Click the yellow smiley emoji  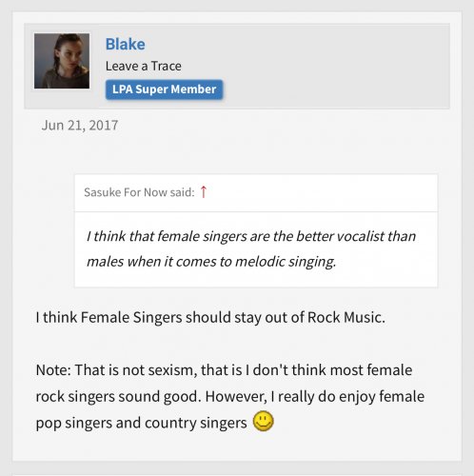[x=263, y=422]
